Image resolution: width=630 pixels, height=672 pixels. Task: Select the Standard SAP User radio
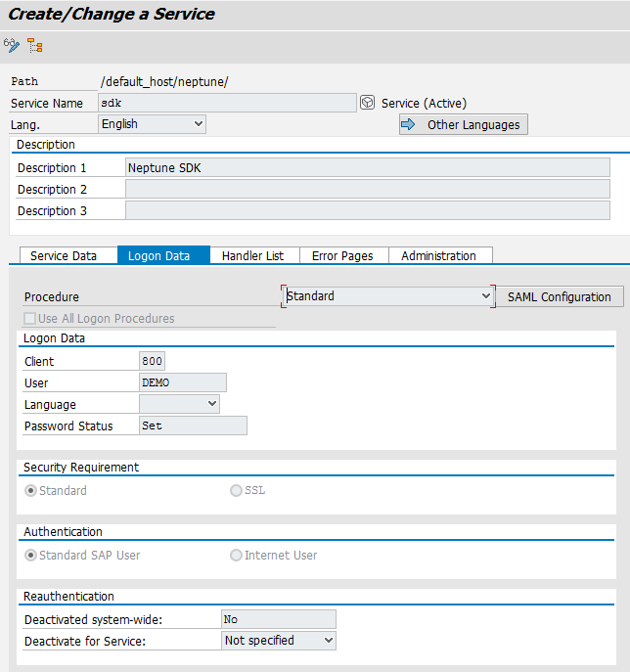pos(30,555)
